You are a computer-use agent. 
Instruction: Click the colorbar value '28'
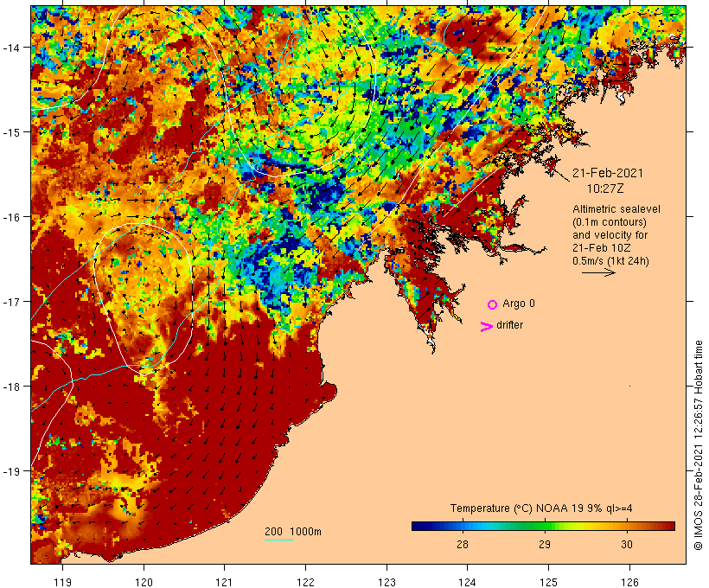pyautogui.click(x=462, y=544)
